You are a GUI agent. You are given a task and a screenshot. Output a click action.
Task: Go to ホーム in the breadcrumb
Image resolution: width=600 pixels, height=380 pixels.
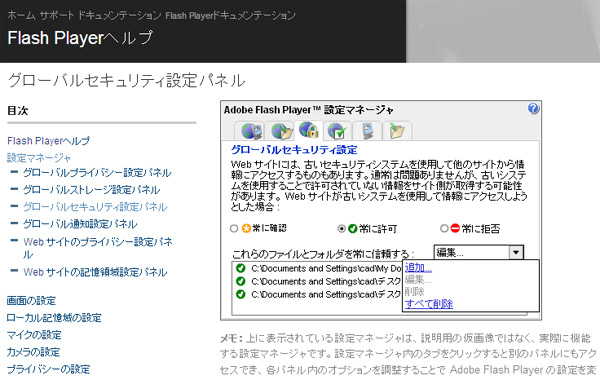pos(21,15)
